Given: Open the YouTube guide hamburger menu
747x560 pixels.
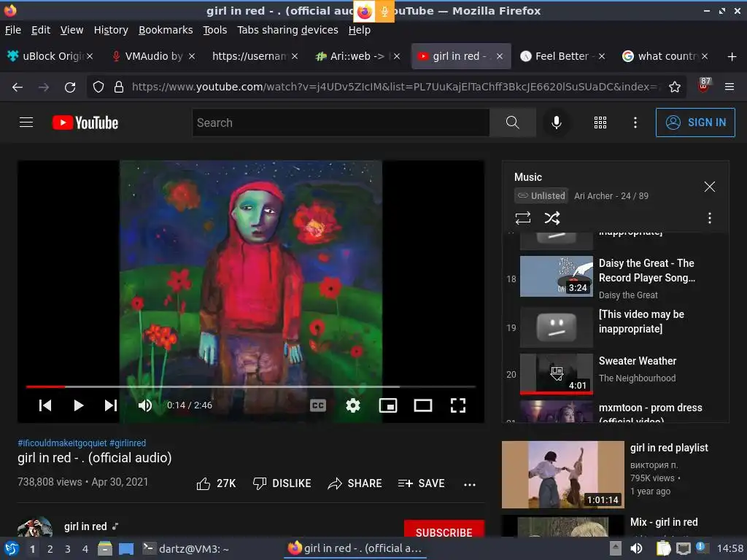Looking at the screenshot, I should pyautogui.click(x=26, y=122).
